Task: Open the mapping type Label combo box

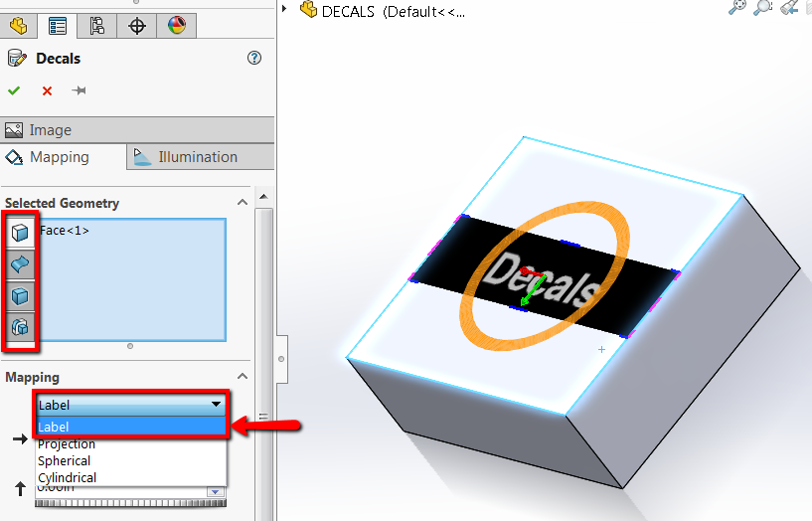Action: pos(130,405)
